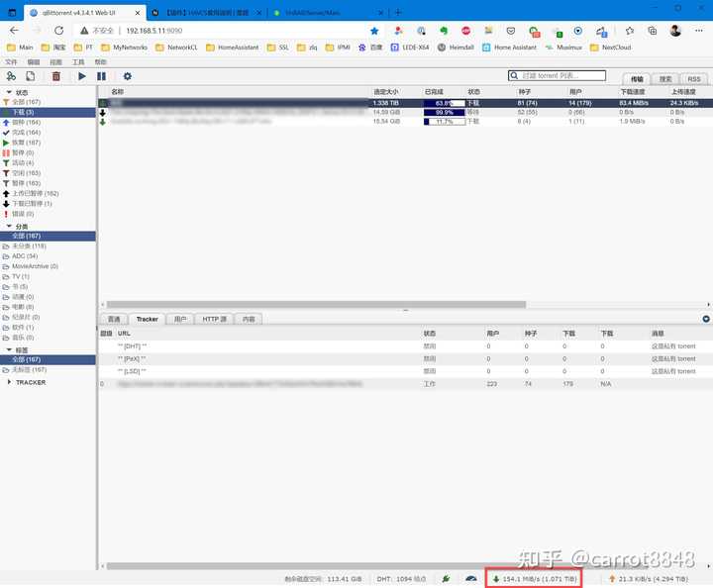
Task: Select the 未分类 (118) category
Action: [x=48, y=245]
